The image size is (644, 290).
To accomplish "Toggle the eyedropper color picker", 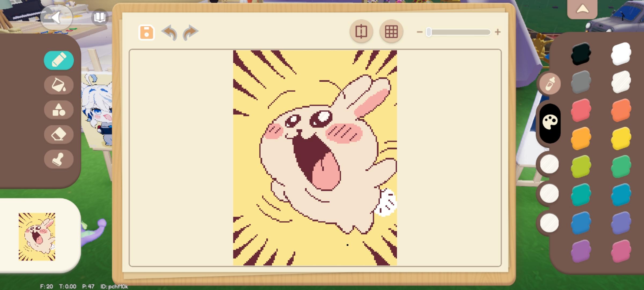I will click(x=550, y=84).
